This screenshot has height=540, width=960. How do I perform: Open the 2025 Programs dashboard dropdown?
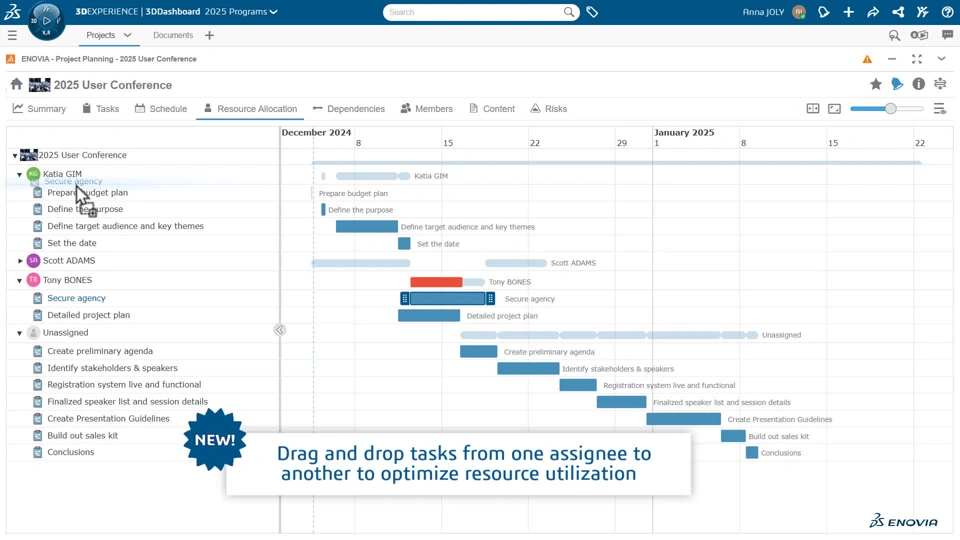pyautogui.click(x=241, y=12)
